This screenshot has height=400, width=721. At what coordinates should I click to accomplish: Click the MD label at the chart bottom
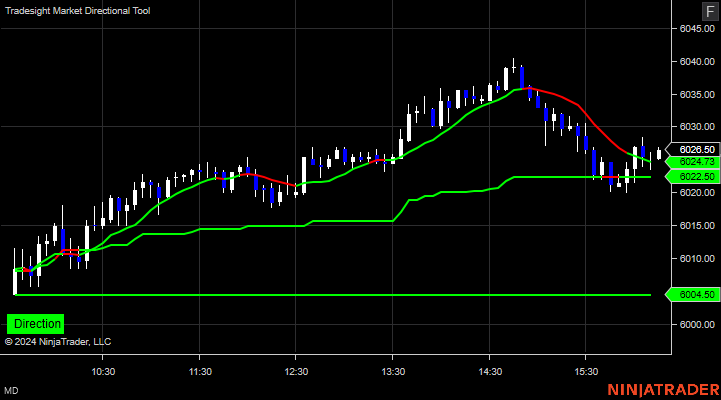pyautogui.click(x=11, y=391)
